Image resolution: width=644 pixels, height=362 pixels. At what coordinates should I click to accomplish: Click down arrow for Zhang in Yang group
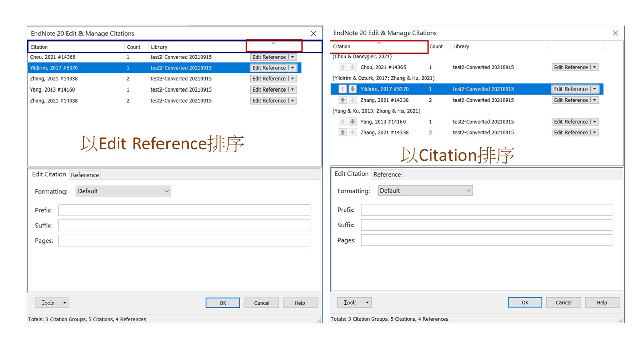[353, 133]
